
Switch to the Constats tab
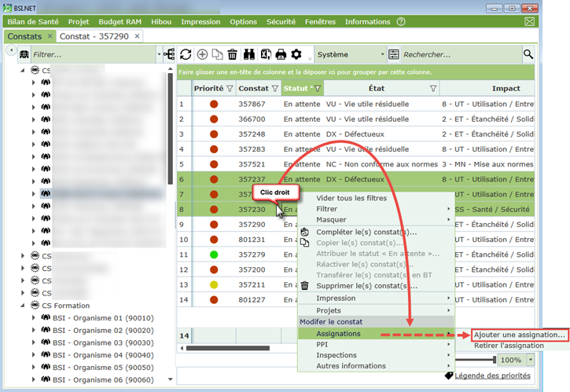coord(24,36)
